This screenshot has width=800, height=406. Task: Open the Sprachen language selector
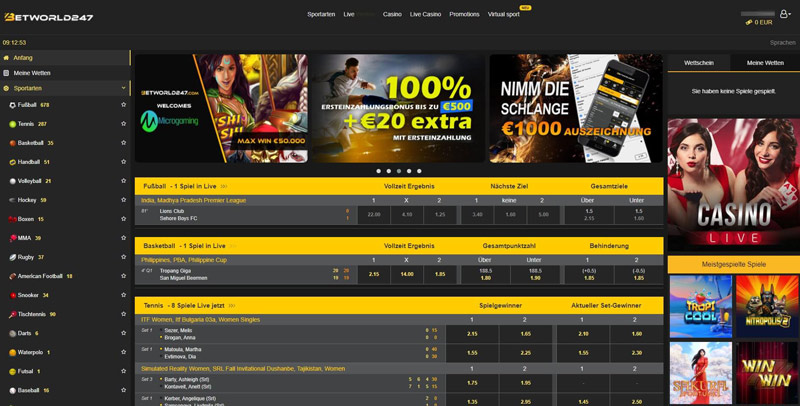click(783, 43)
